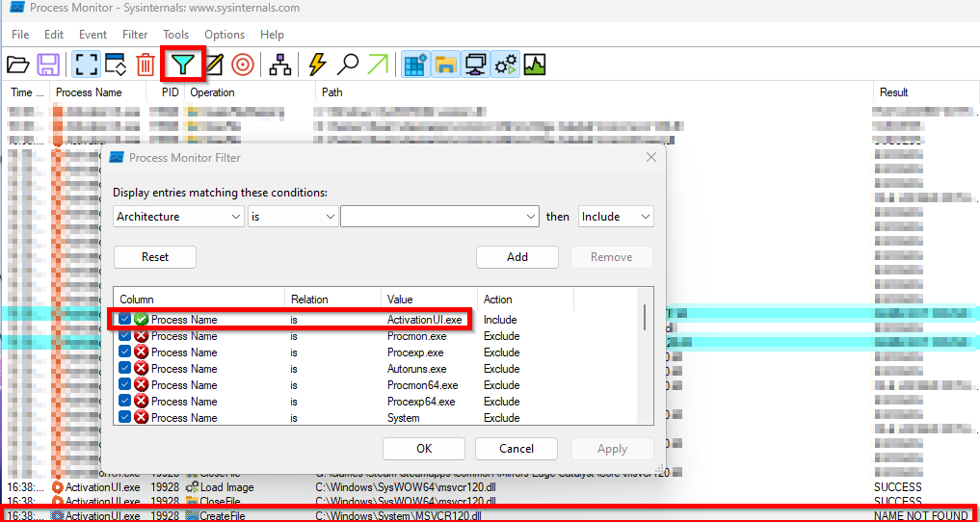
Task: Toggle the Autoscroll toolbar icon
Action: (117, 65)
